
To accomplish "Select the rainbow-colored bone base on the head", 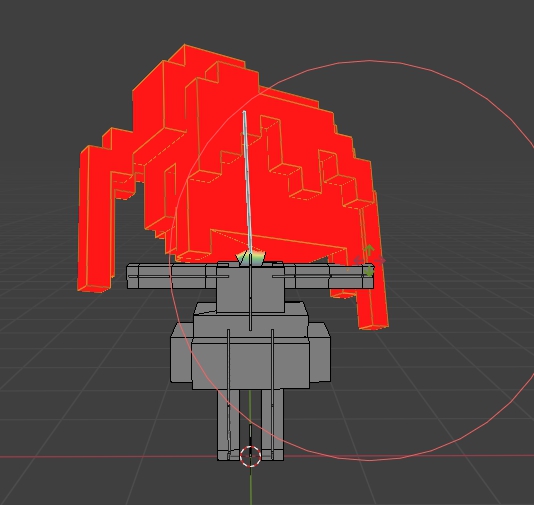I will click(x=251, y=258).
